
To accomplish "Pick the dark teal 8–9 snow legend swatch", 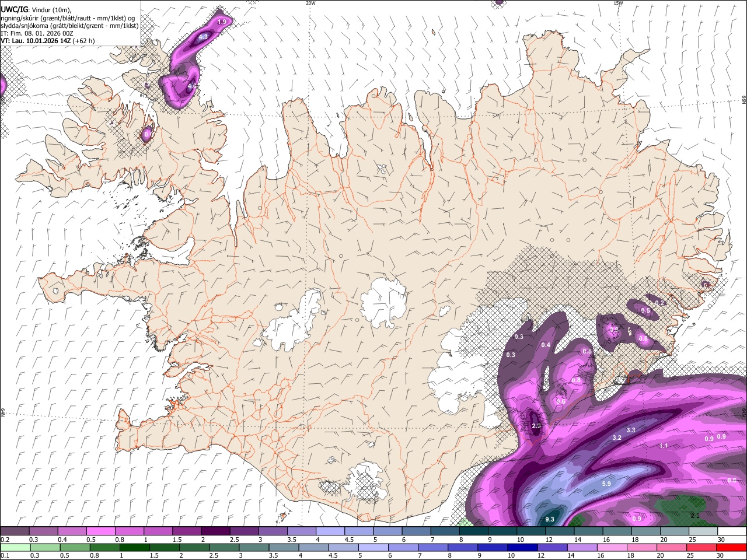I will tap(474, 531).
